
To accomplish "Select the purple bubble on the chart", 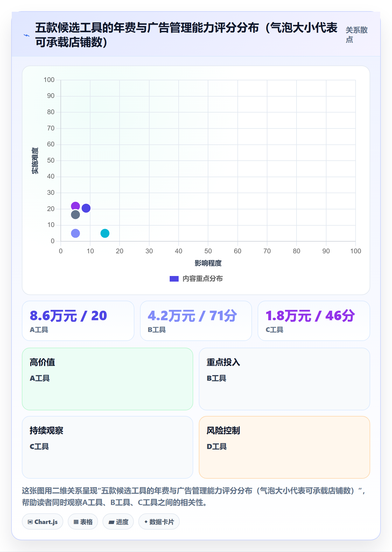I will pyautogui.click(x=75, y=206).
